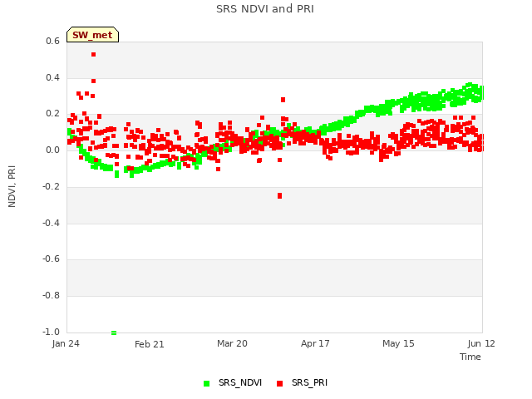532x399 pixels.
Task: Click the 0.2 y-axis tick label
Action: [52, 114]
